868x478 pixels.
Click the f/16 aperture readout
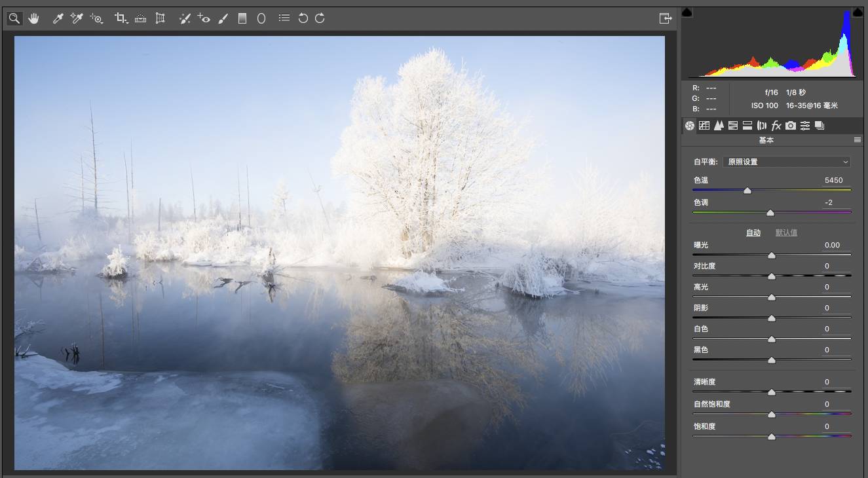[x=771, y=92]
